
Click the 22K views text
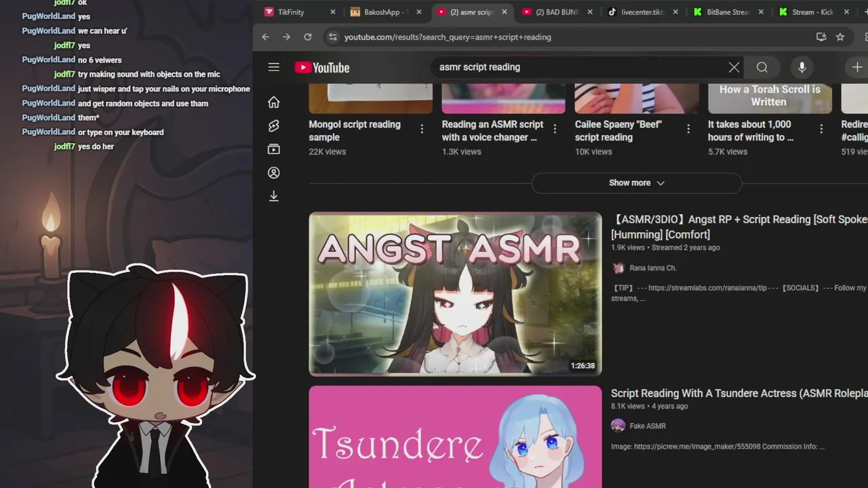point(328,152)
